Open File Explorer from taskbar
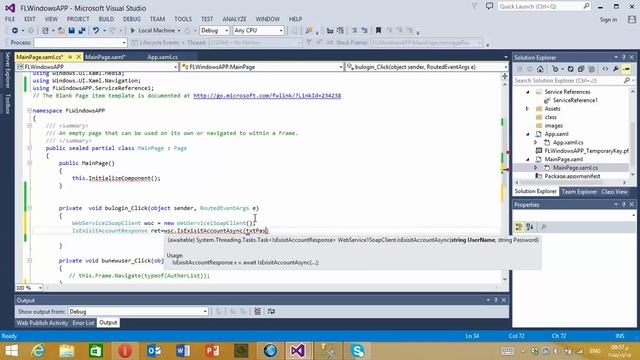640x360 pixels. [67, 351]
